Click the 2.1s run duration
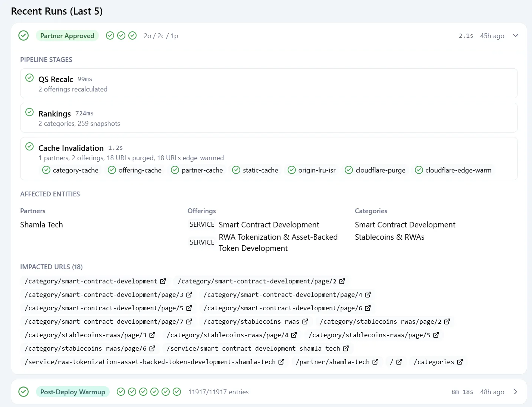 pos(466,35)
